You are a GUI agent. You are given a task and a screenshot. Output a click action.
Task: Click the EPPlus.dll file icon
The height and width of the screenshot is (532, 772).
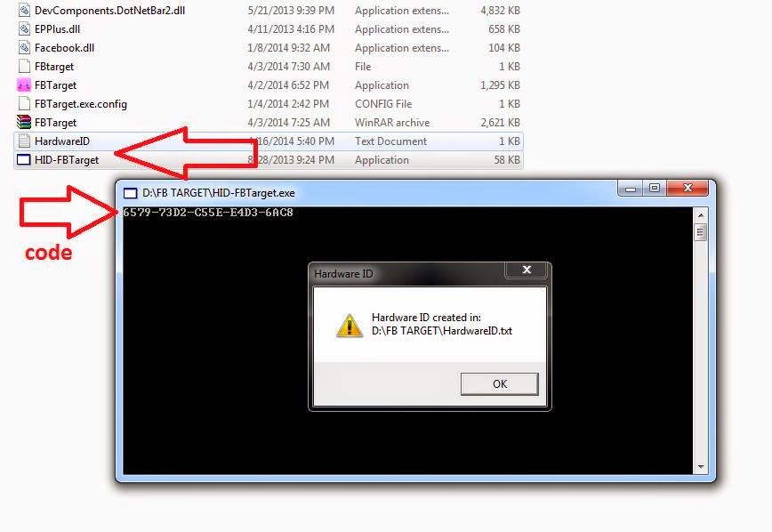coord(24,29)
